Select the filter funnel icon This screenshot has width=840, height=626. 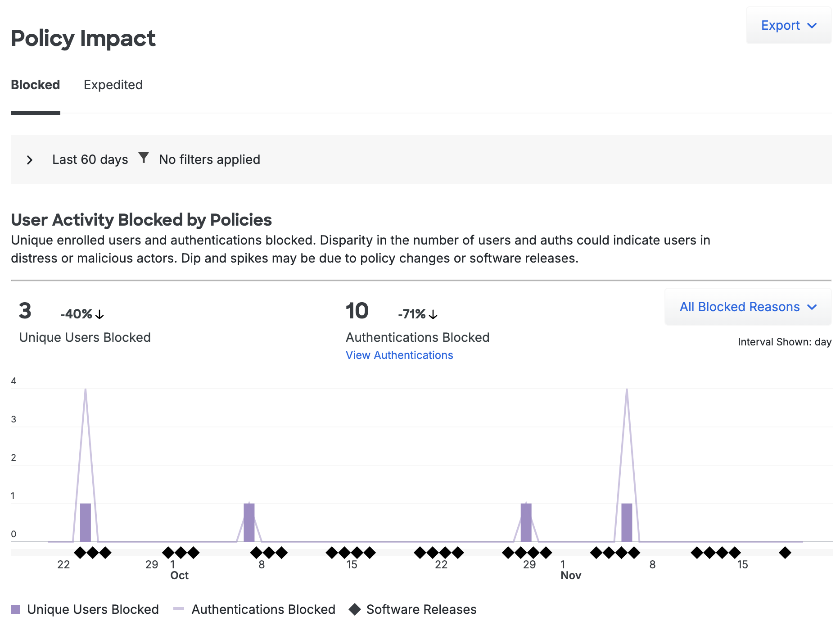coord(143,158)
